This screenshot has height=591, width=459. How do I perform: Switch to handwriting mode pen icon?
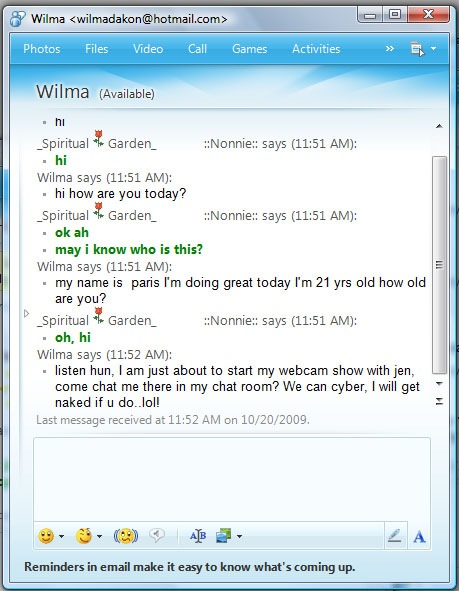tap(395, 536)
